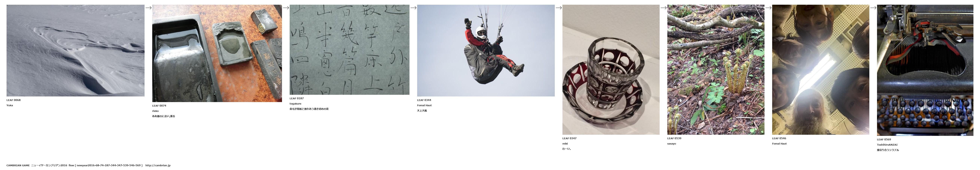
Task: Open the ink stone photo LEAF 0074
Action: [217, 53]
